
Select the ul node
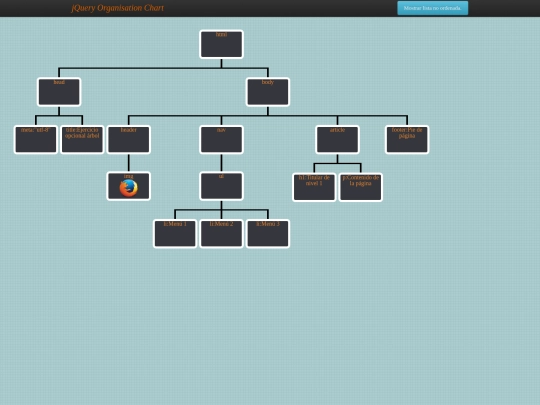click(221, 186)
